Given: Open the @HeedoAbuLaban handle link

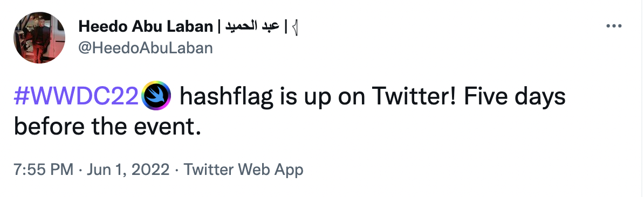Looking at the screenshot, I should tap(146, 48).
